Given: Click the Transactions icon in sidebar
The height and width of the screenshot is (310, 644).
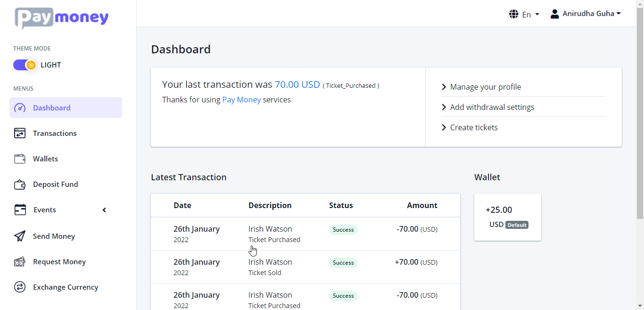Looking at the screenshot, I should [20, 134].
